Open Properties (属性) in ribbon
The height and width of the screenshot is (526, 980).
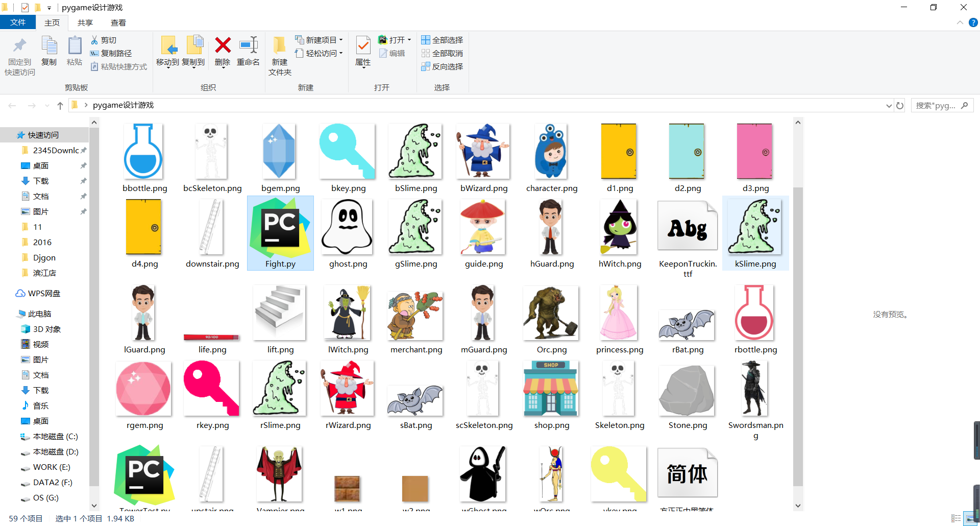[x=363, y=52]
